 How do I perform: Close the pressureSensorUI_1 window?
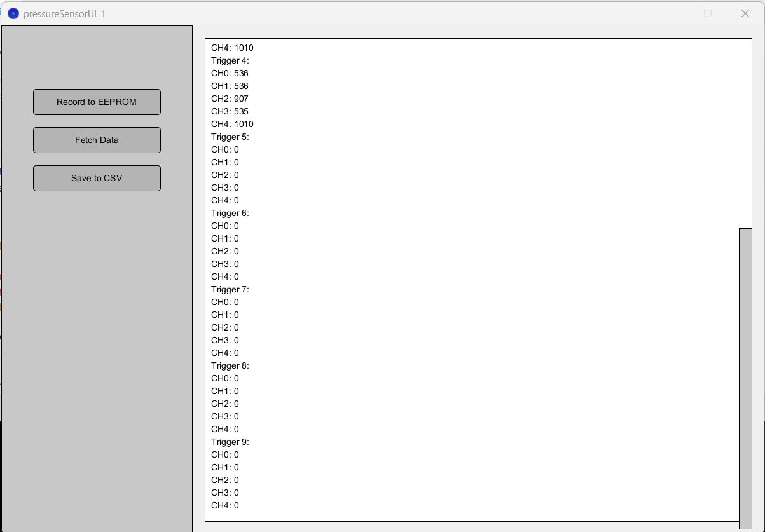click(745, 13)
